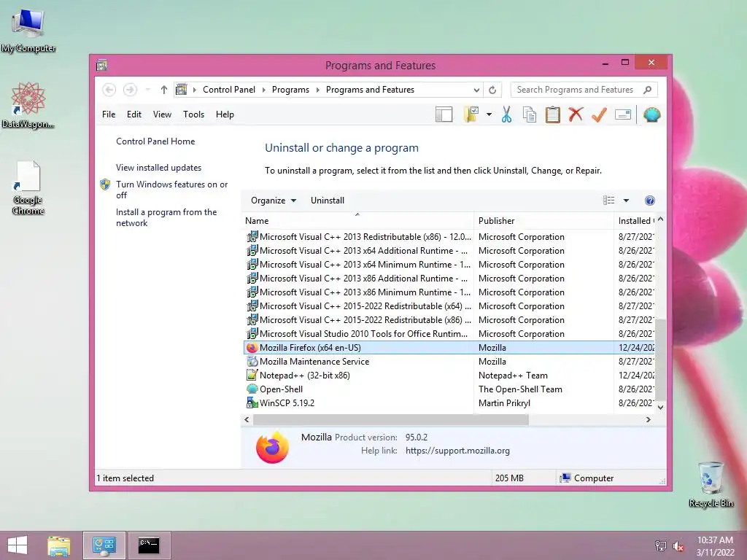This screenshot has width=747, height=560.
Task: Click the vertical scrollbar up arrow
Action: tap(660, 219)
